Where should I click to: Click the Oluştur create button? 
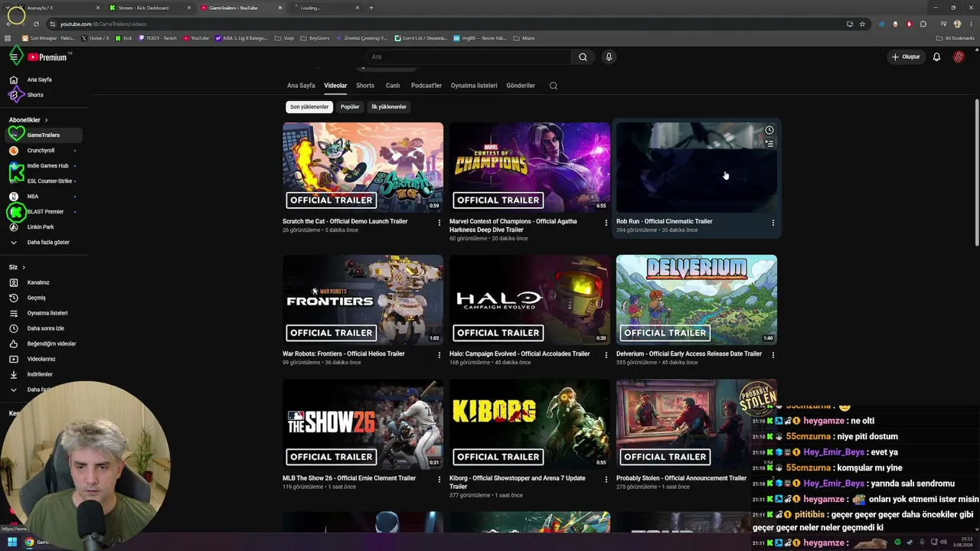pos(906,57)
